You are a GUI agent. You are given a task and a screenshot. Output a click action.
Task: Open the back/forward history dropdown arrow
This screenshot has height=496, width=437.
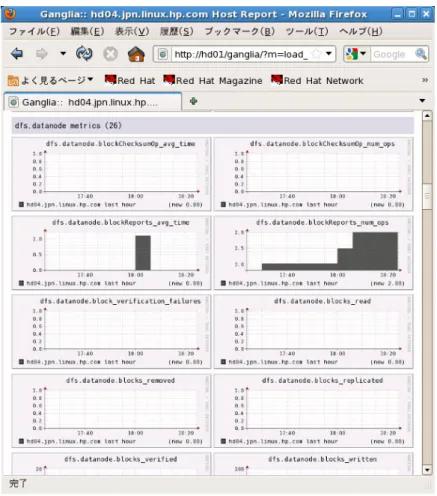point(63,53)
